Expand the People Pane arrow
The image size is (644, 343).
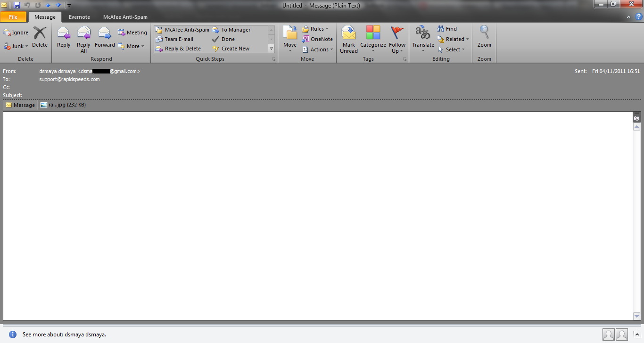point(637,335)
